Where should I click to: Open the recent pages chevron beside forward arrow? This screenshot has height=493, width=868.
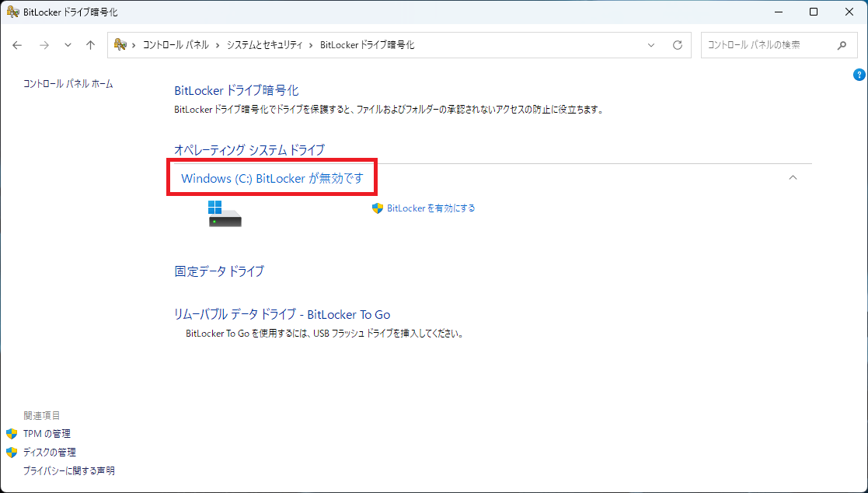67,45
